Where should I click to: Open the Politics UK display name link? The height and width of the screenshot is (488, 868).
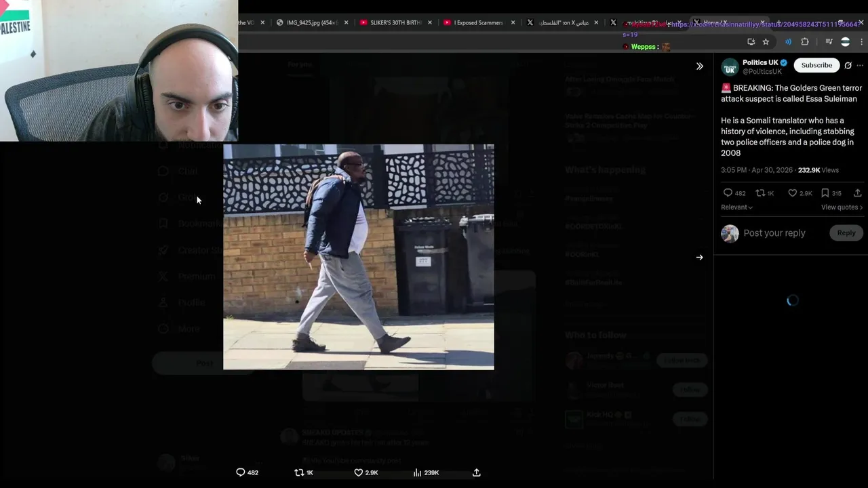point(760,62)
